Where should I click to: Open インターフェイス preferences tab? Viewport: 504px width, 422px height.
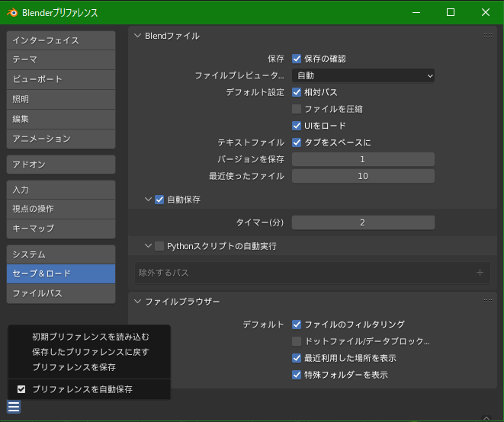[x=61, y=40]
